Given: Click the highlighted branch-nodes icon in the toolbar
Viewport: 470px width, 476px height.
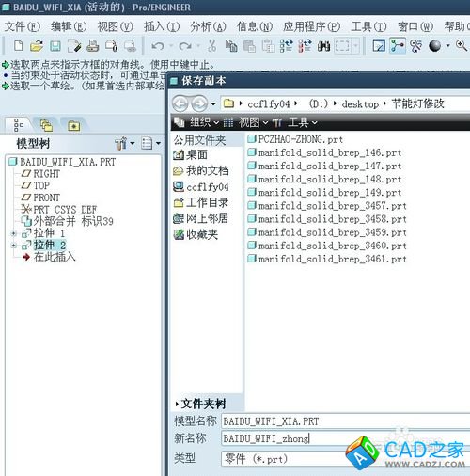Looking at the screenshot, I should 398,46.
